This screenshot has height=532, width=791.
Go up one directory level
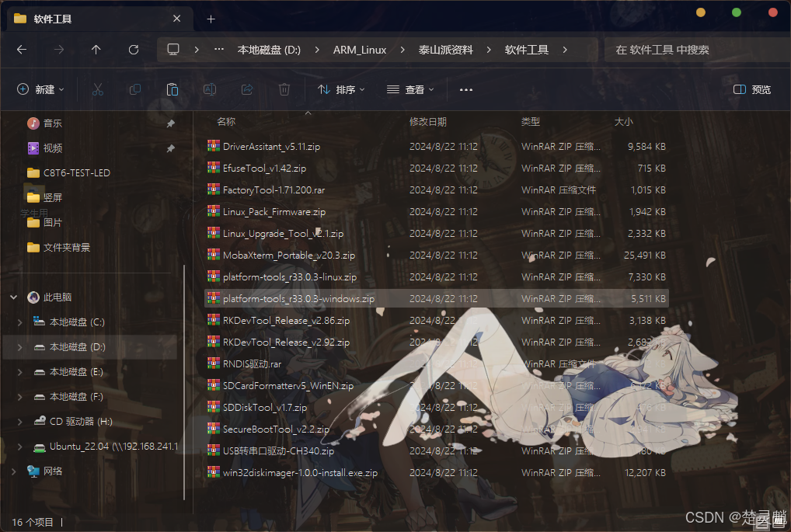(96, 50)
